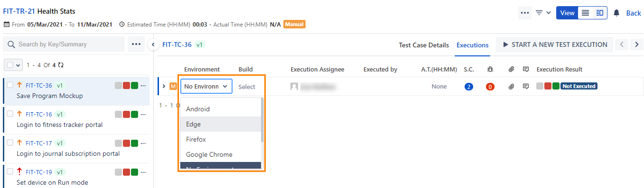The image size is (644, 188).
Task: Click the None actual time value
Action: (439, 87)
